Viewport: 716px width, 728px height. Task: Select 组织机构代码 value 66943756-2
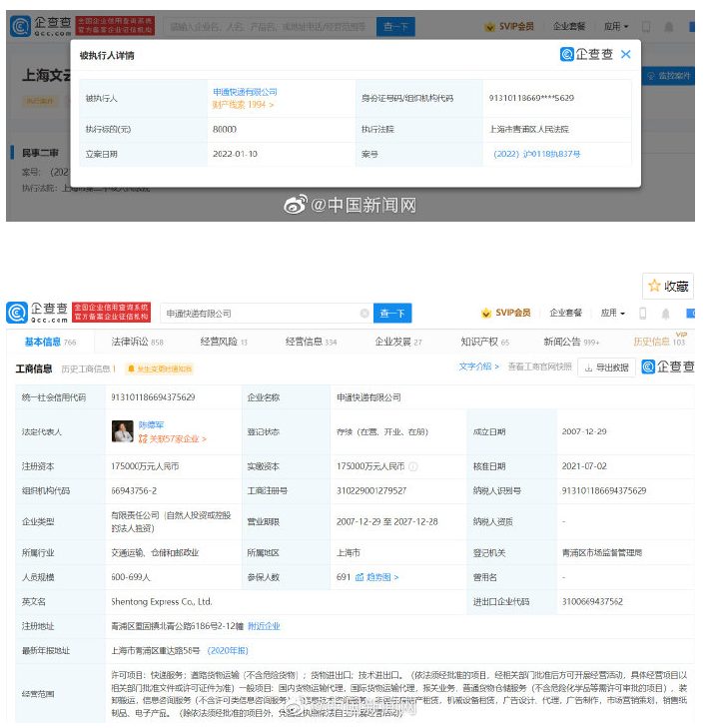(x=134, y=490)
